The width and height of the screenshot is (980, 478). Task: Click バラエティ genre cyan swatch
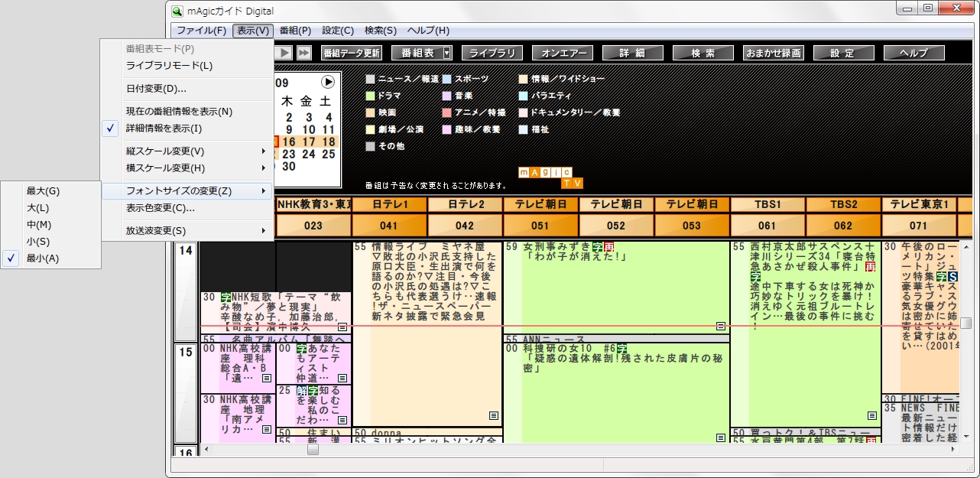tap(524, 96)
